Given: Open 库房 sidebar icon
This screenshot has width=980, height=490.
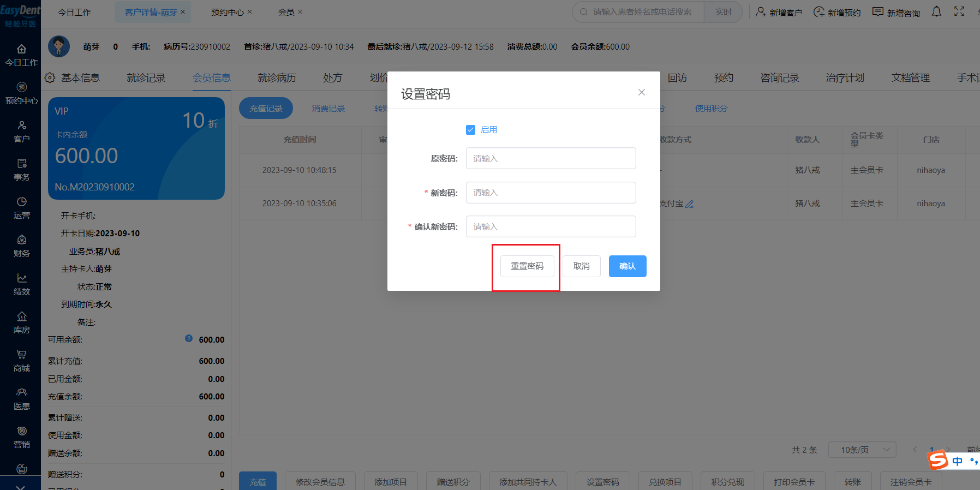Looking at the screenshot, I should point(21,323).
